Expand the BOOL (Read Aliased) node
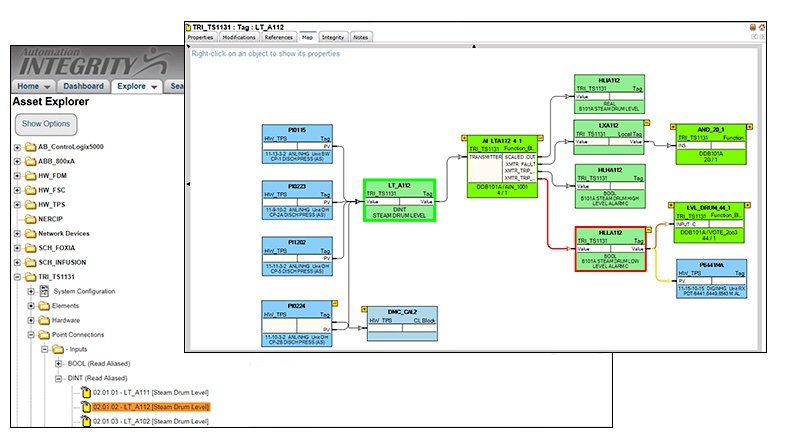Viewport: 800px width, 442px height. 58,364
